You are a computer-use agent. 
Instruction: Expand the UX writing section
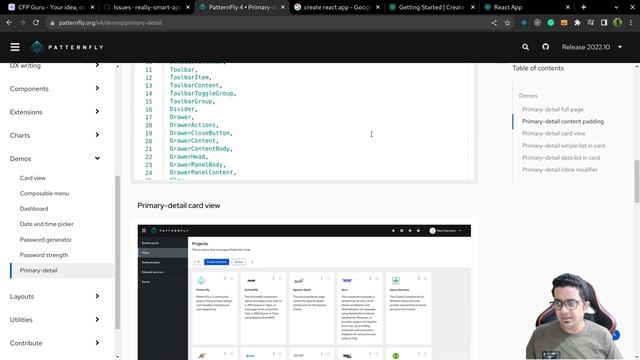[55, 65]
